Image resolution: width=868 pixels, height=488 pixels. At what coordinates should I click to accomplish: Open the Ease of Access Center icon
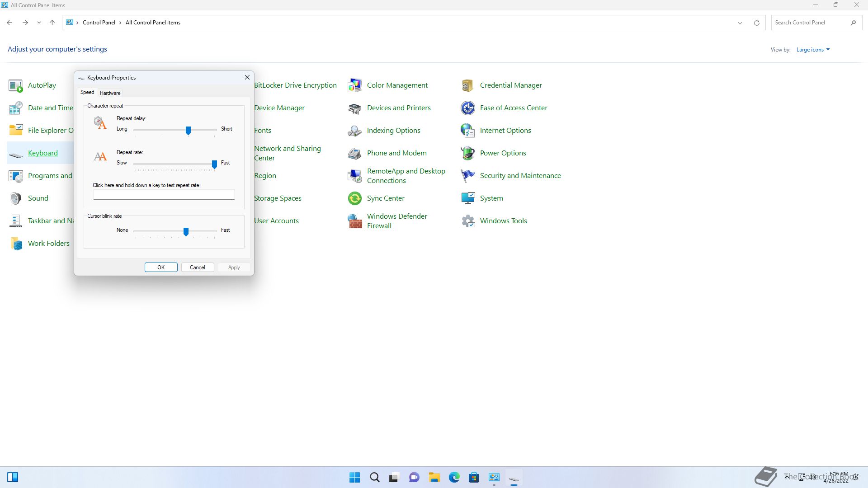click(x=467, y=108)
